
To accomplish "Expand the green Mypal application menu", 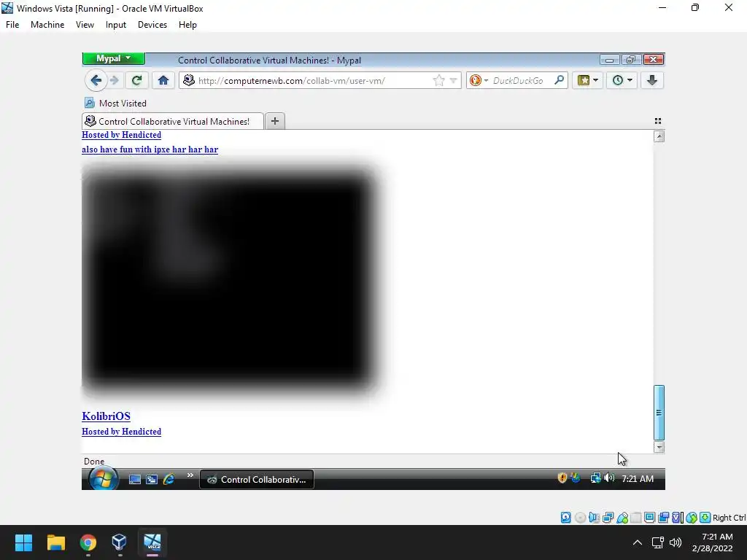I will click(x=113, y=58).
